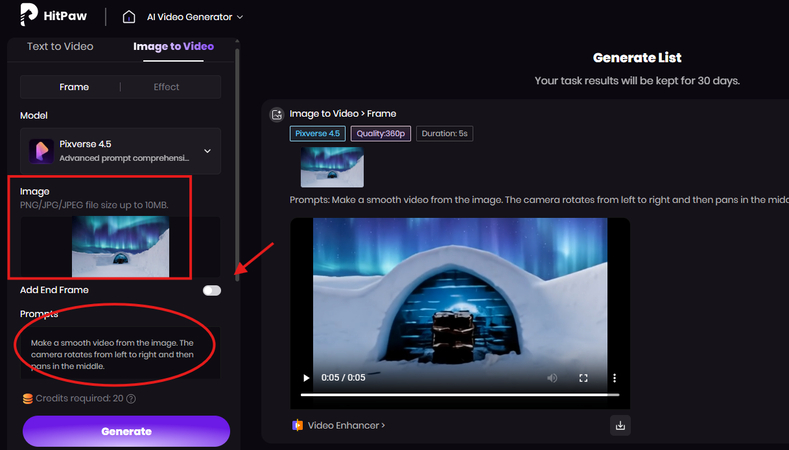Click the Pixverse 4.5 model icon

[x=41, y=150]
